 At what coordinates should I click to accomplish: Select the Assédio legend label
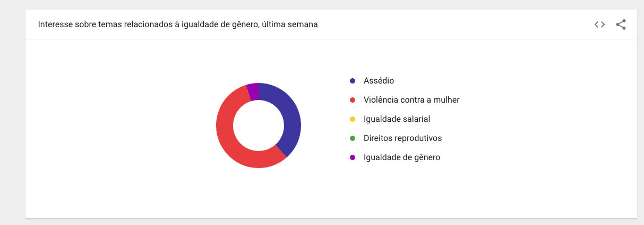tap(379, 81)
